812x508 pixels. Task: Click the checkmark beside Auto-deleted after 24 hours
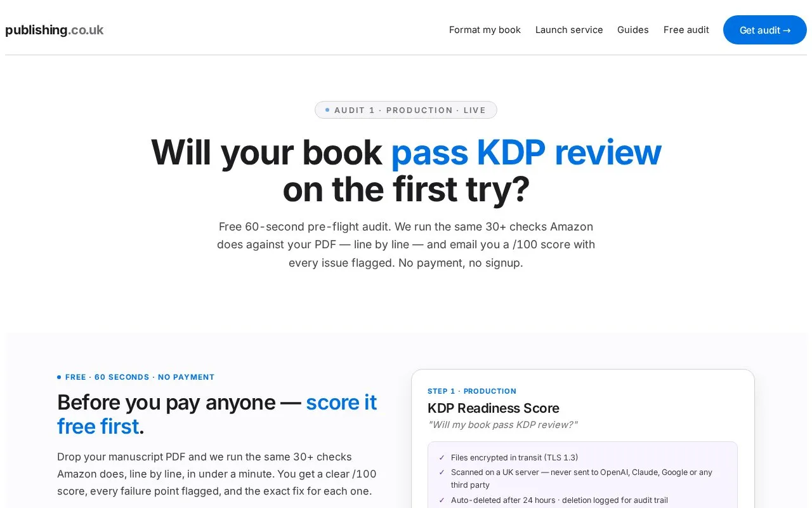pyautogui.click(x=442, y=500)
